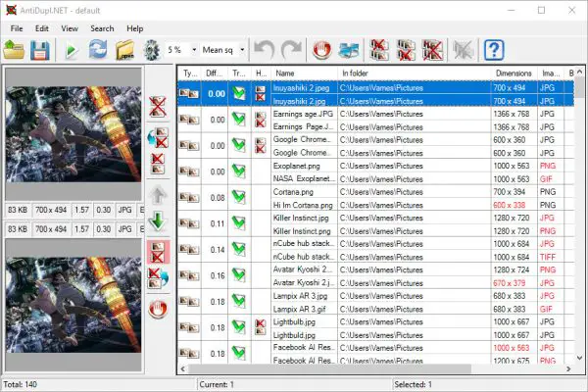Image resolution: width=588 pixels, height=392 pixels.
Task: Click the horizontal scrollbar right arrow
Action: click(568, 368)
